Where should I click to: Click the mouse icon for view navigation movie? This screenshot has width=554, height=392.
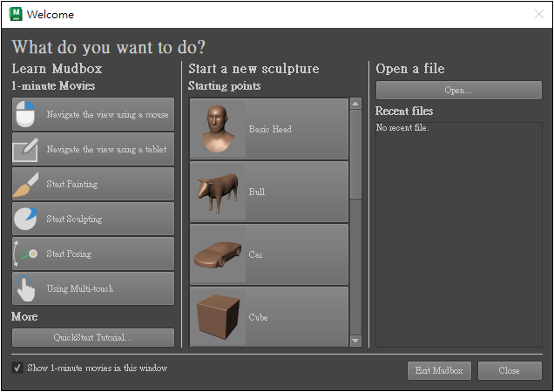[25, 114]
